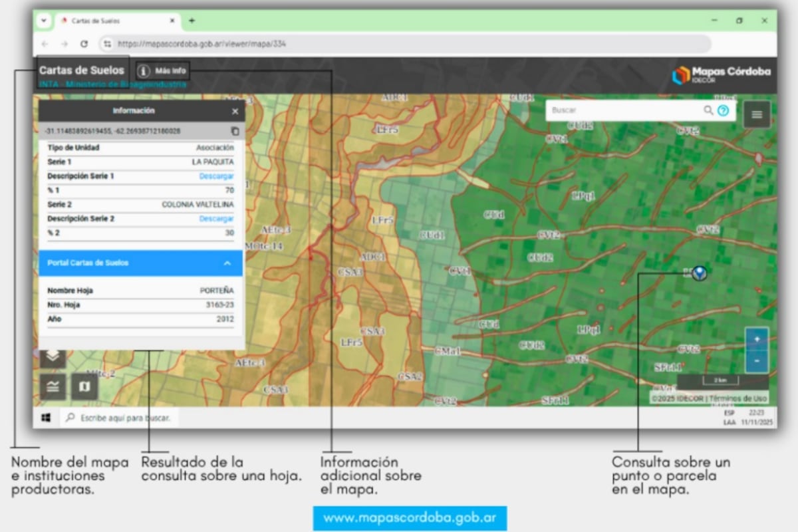Open the legend lines icon
Screen dimensions: 798x532
[x=53, y=386]
